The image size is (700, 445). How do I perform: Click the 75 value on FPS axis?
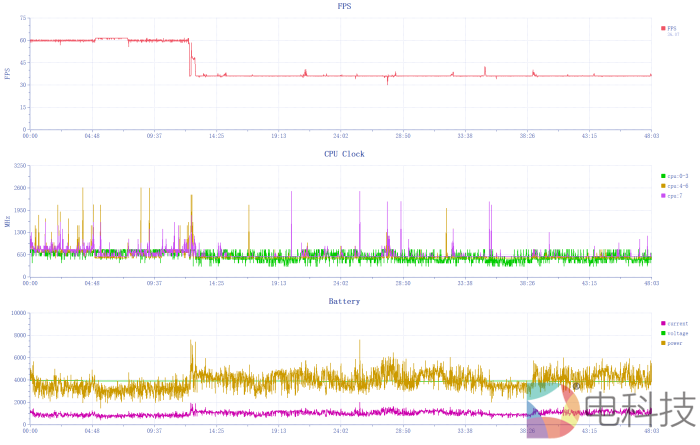click(23, 18)
